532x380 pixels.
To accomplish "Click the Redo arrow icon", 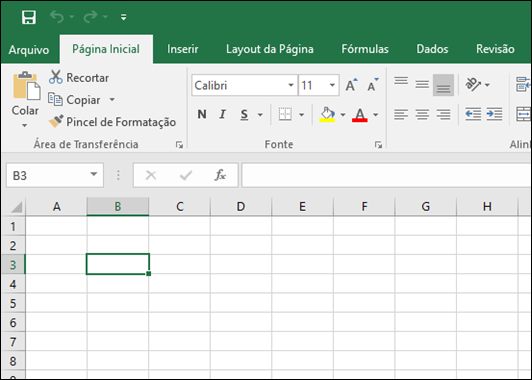I will [x=90, y=17].
